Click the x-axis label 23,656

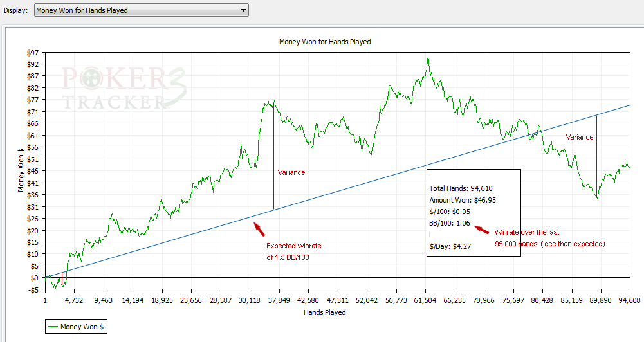[x=191, y=300]
